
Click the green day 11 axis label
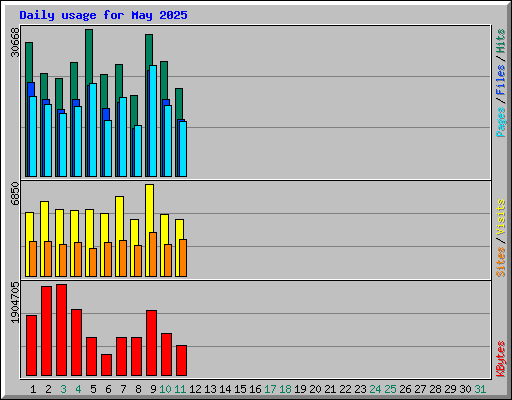pos(180,389)
